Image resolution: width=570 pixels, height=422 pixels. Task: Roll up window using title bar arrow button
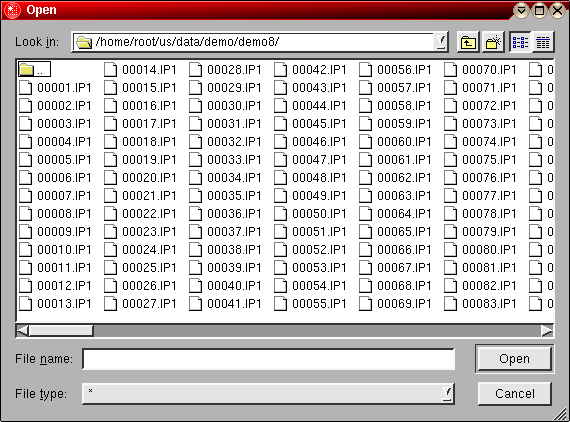[521, 10]
